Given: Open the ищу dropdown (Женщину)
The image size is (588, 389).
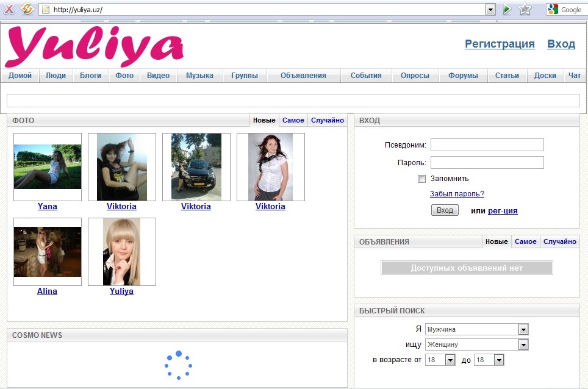Looking at the screenshot, I should [476, 344].
